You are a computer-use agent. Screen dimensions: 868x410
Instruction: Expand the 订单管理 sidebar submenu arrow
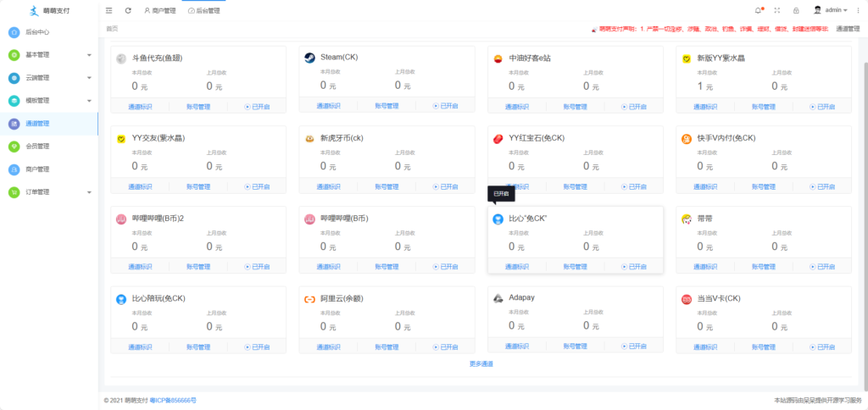pyautogui.click(x=89, y=192)
